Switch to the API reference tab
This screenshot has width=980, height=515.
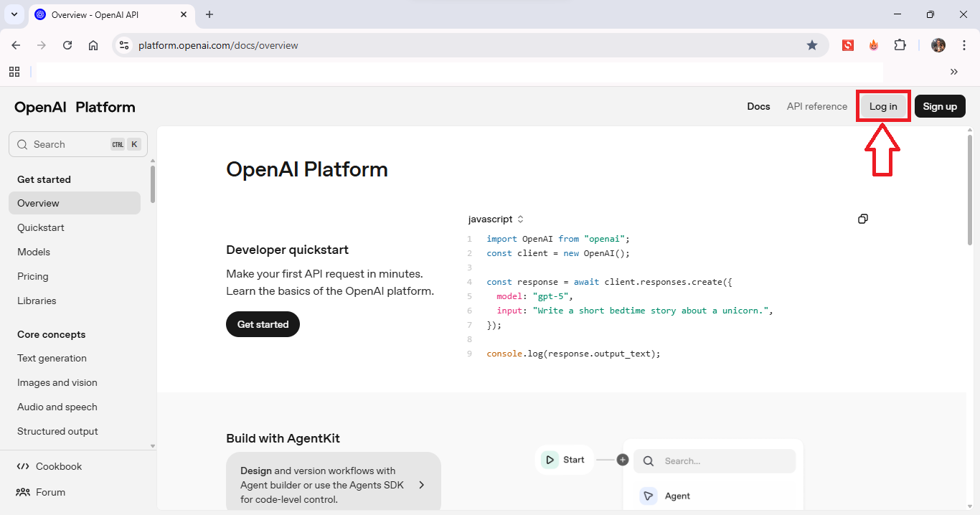pos(816,106)
